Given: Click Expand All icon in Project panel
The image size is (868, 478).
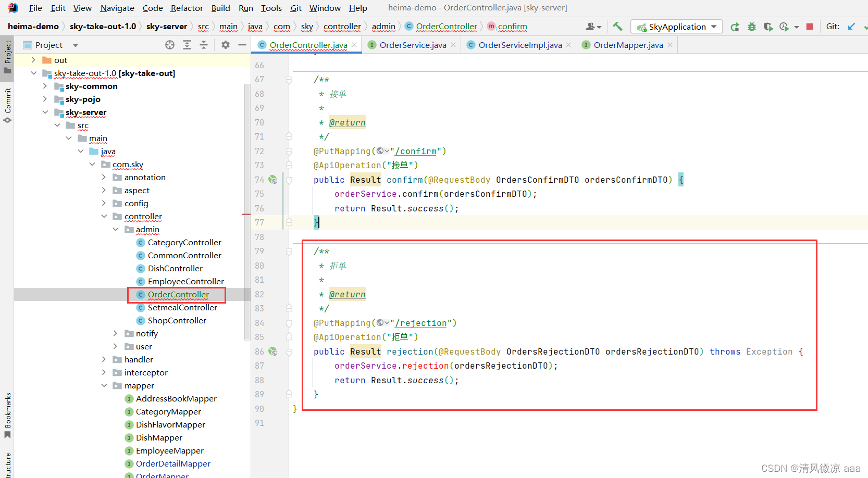Looking at the screenshot, I should coord(187,45).
